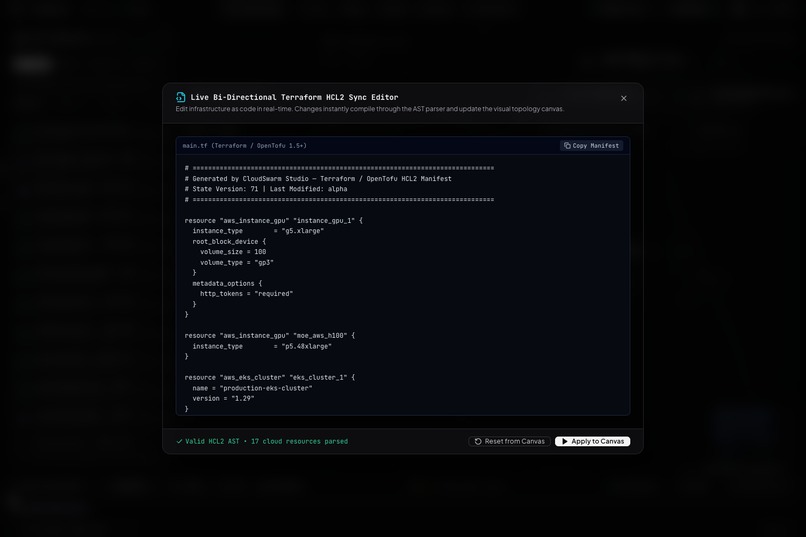Click the line 'volume_type = "gp3"'
This screenshot has width=806, height=537.
pyautogui.click(x=236, y=263)
